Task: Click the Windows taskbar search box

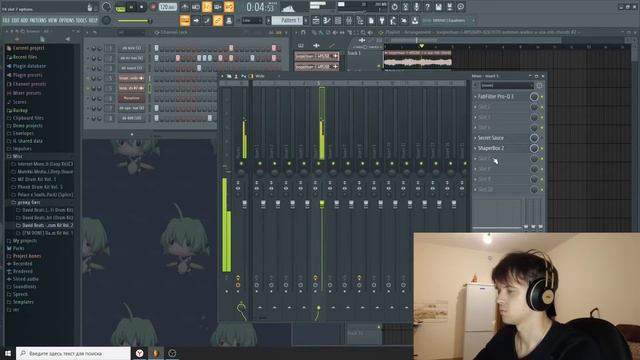Action: click(x=73, y=353)
